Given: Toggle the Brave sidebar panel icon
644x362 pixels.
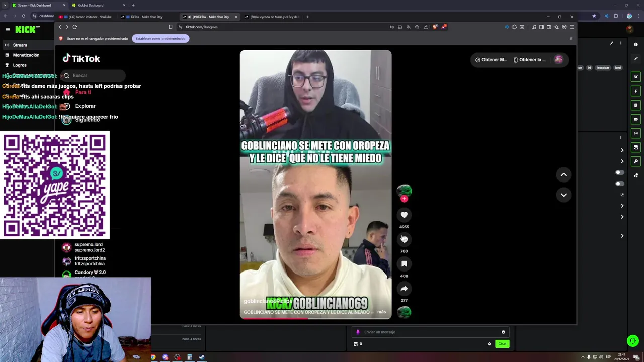Looking at the screenshot, I should [x=541, y=27].
